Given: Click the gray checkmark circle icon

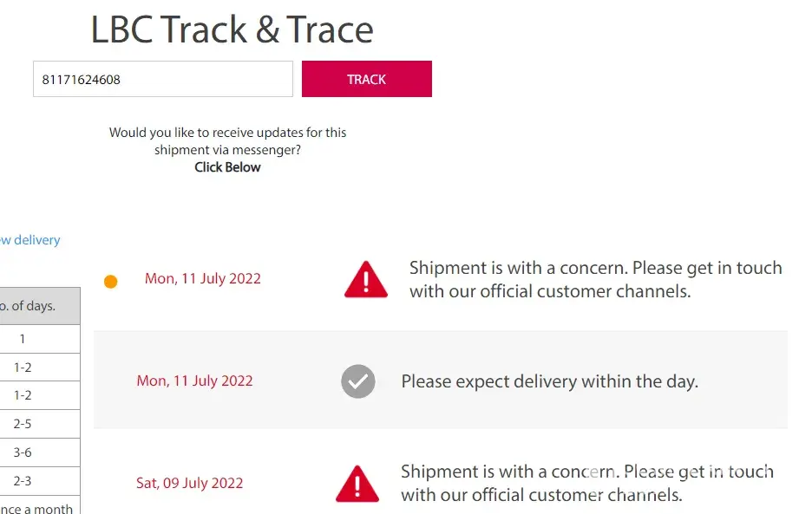Looking at the screenshot, I should click(358, 381).
